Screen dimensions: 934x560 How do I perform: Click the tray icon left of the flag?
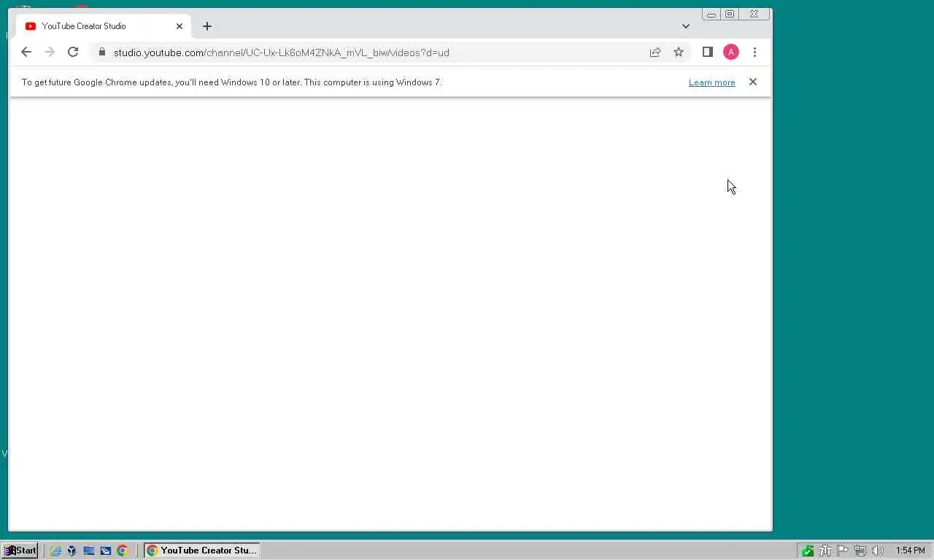tap(825, 551)
